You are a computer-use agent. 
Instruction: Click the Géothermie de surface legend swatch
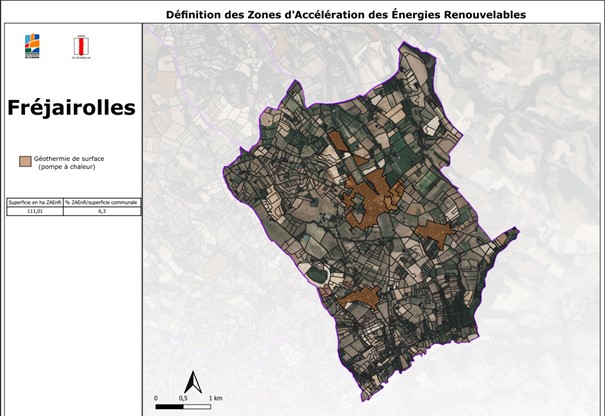(x=24, y=160)
